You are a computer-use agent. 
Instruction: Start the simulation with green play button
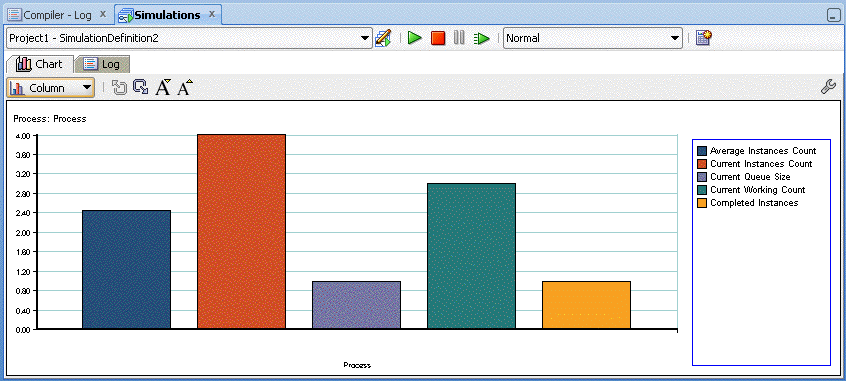(x=414, y=38)
